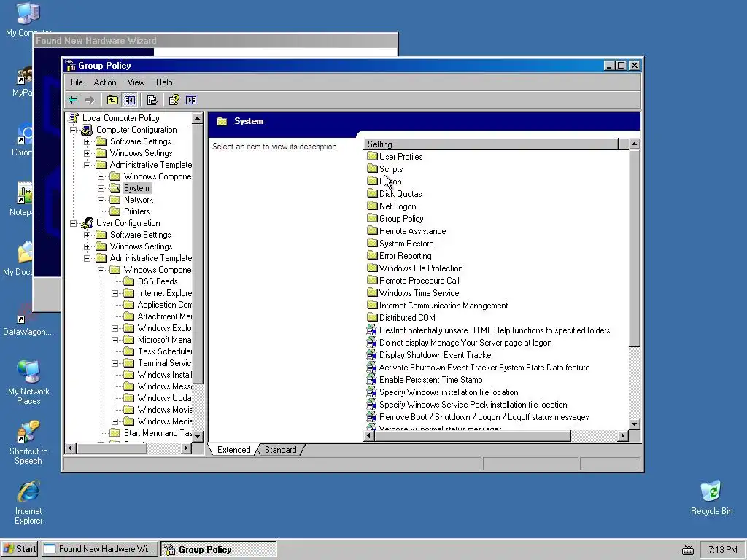Viewport: 747px width, 560px height.
Task: Click the Back arrow toolbar icon
Action: (x=73, y=100)
